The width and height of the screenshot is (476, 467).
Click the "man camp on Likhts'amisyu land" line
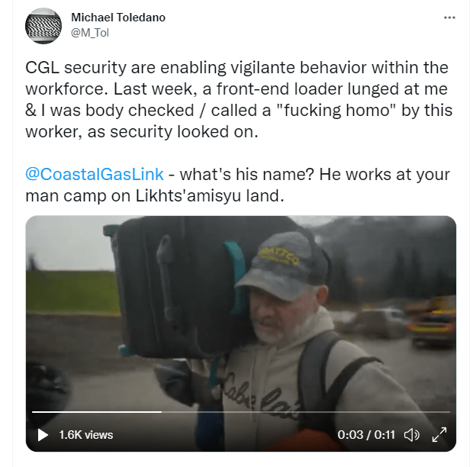(x=155, y=196)
